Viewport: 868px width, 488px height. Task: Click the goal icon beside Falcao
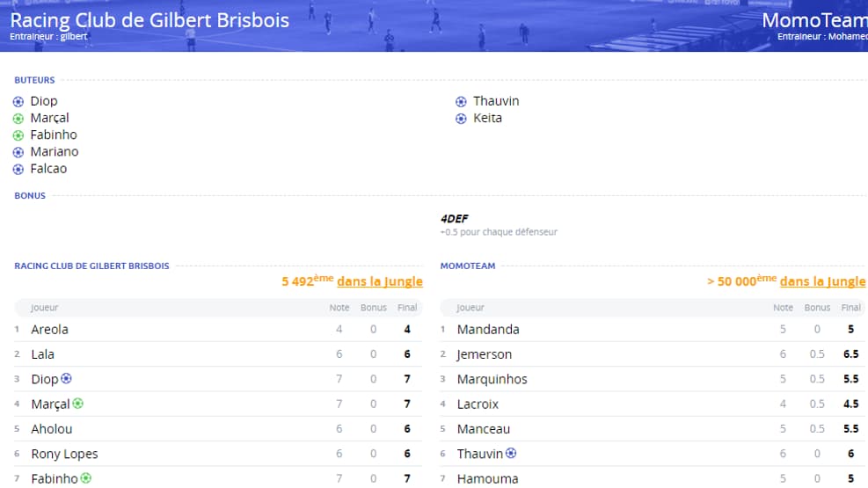(x=18, y=170)
